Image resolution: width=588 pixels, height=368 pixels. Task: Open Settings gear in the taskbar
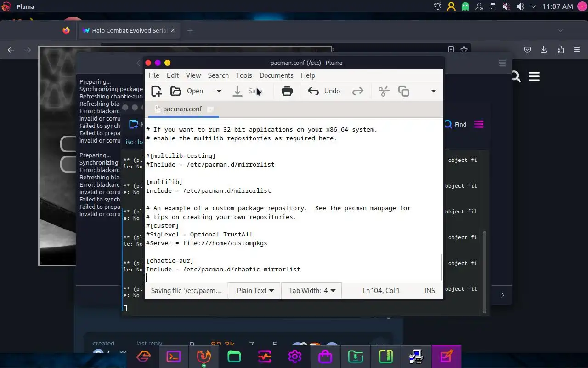295,356
